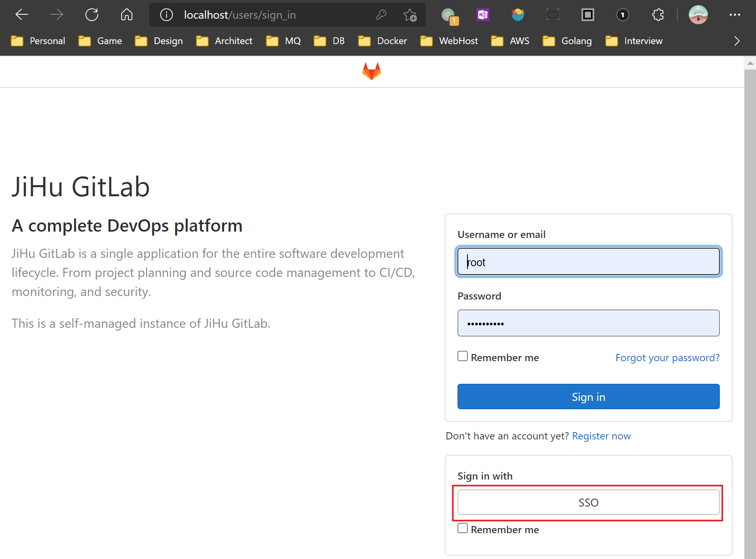This screenshot has height=559, width=756.
Task: Check Remember me below SSO button
Action: click(x=463, y=528)
